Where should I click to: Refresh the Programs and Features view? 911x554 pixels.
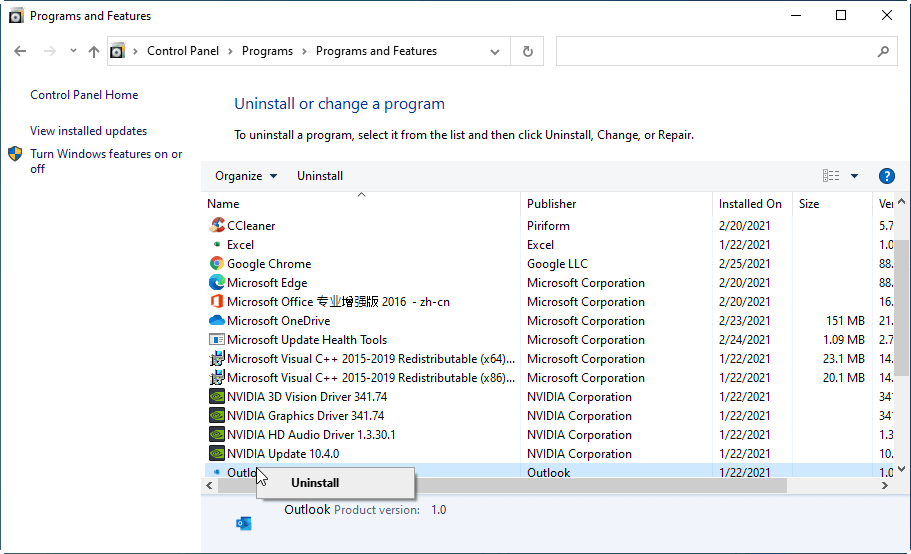pos(528,51)
